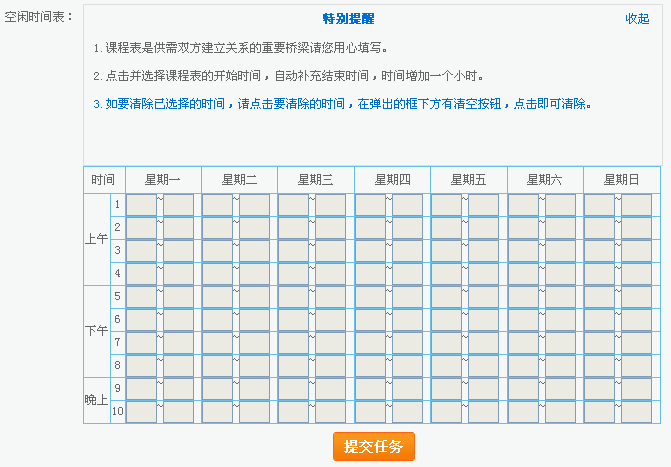Click 星期五 period 5 start time field
Image resolution: width=671 pixels, height=467 pixels.
446,297
